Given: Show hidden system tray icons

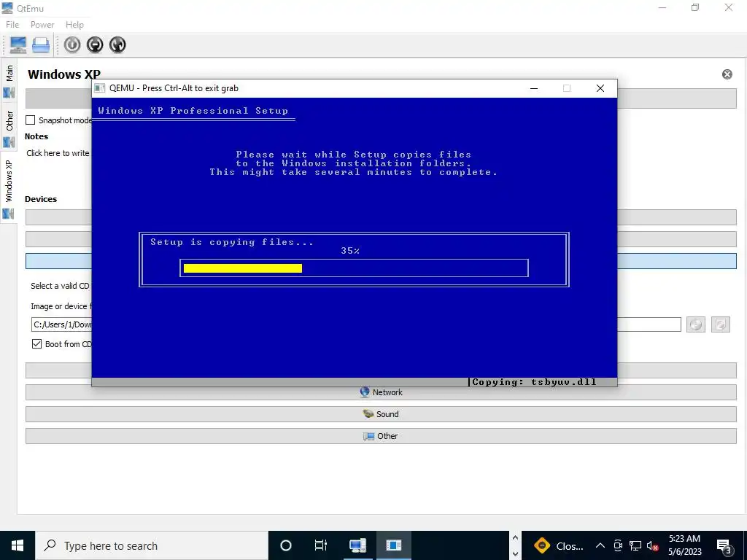Looking at the screenshot, I should [600, 545].
